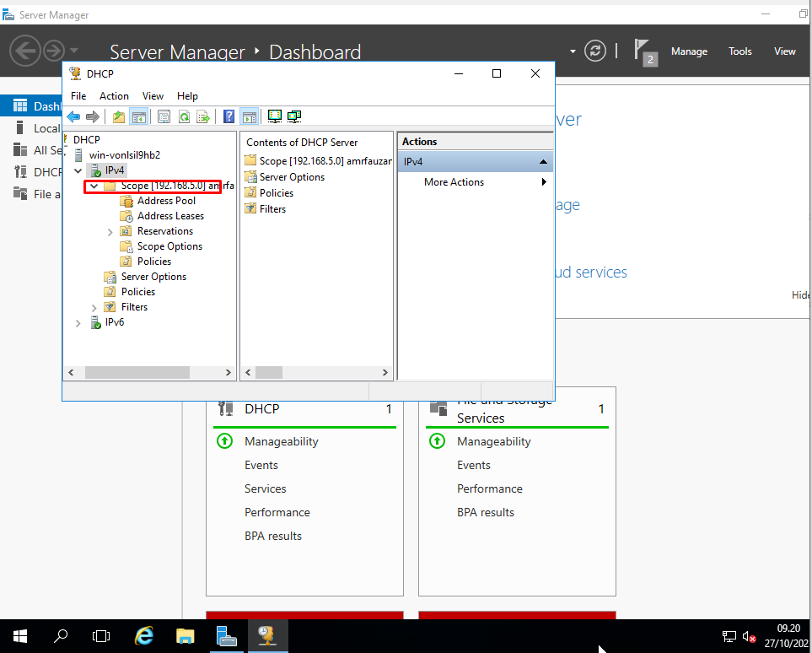Click the Address Pool folder icon
Image resolution: width=812 pixels, height=653 pixels.
[126, 201]
